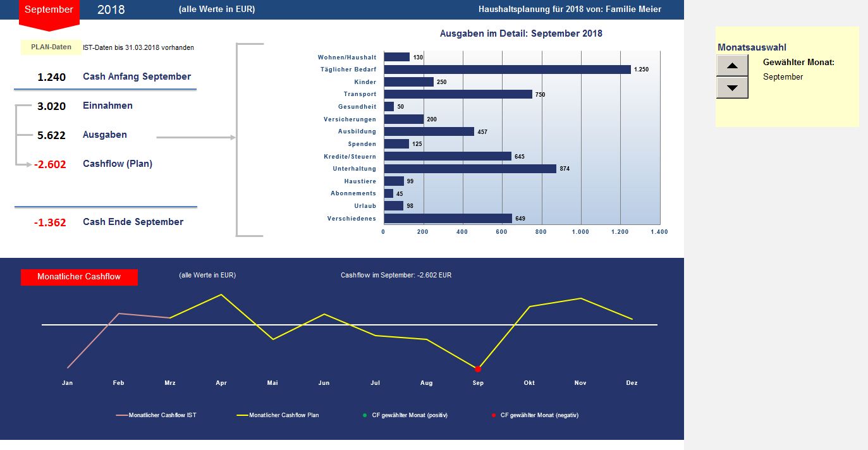Click the Unterhaltung bar showing 874
The image size is (868, 450).
point(470,169)
